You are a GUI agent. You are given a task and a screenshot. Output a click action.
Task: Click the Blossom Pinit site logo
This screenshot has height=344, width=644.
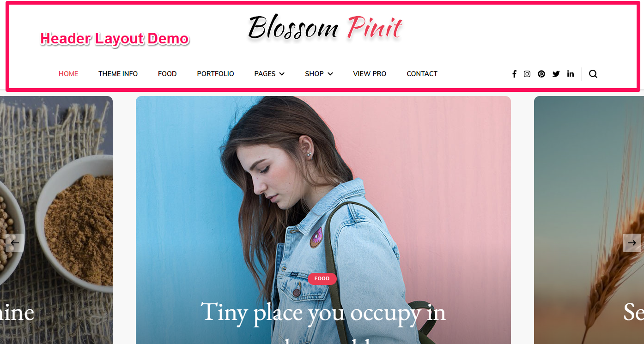tap(325, 28)
